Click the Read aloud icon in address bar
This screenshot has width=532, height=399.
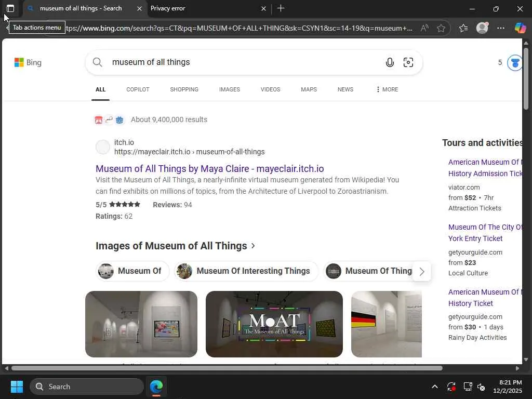coord(424,28)
